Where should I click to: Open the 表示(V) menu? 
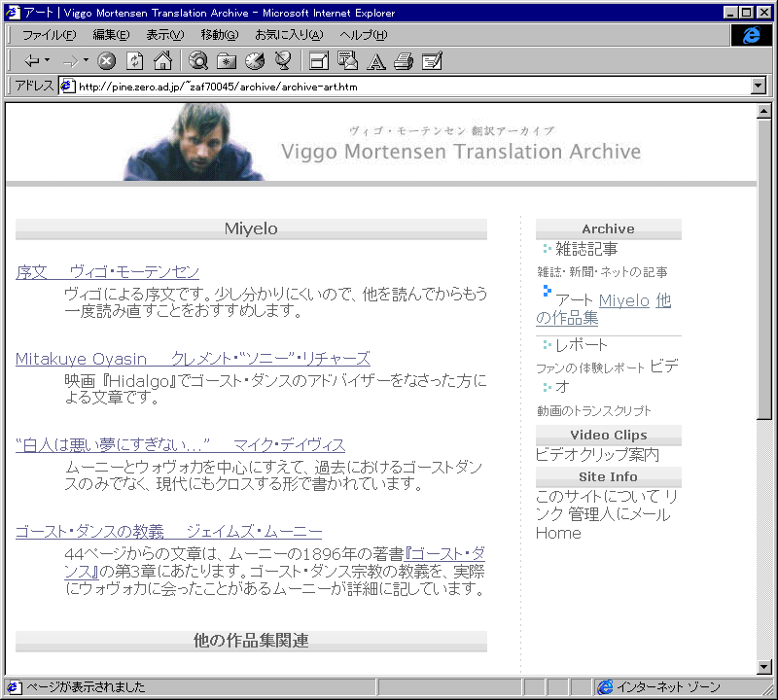click(x=164, y=35)
